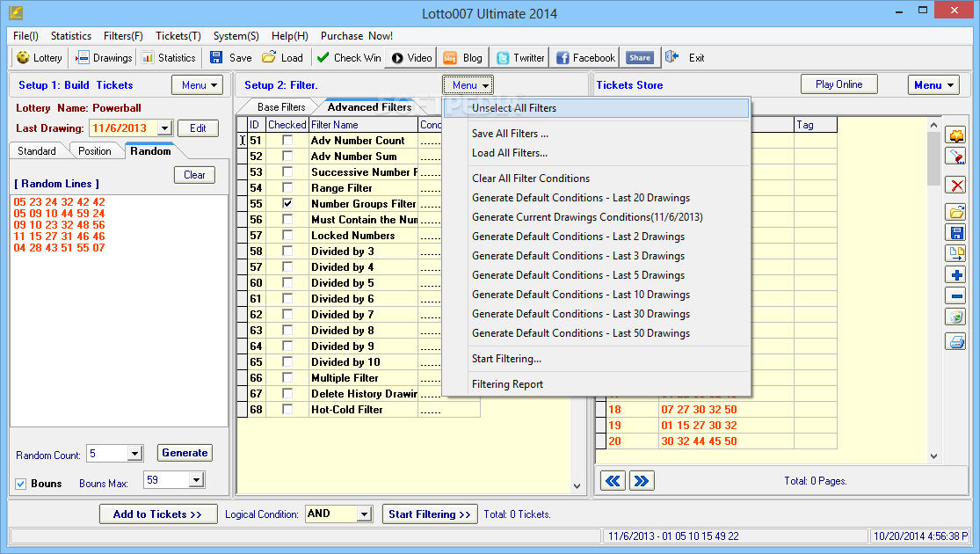
Task: Click the Load folder icon in toolbar
Action: pyautogui.click(x=269, y=57)
